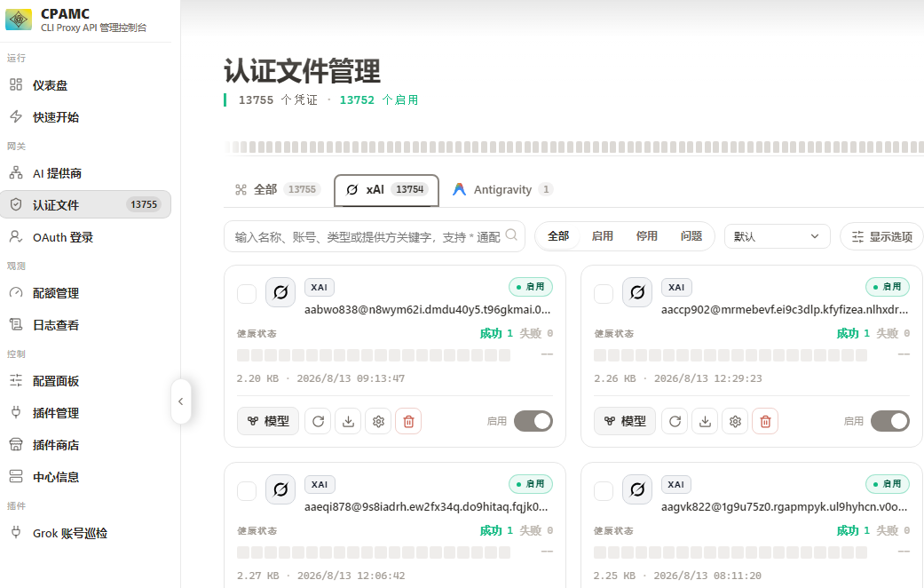Open 插件管理 plugin management

coord(85,412)
